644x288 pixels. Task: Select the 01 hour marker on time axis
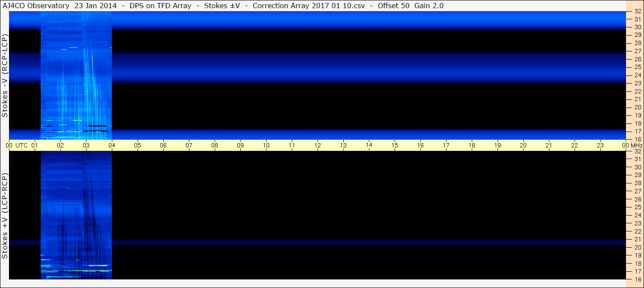(35, 145)
